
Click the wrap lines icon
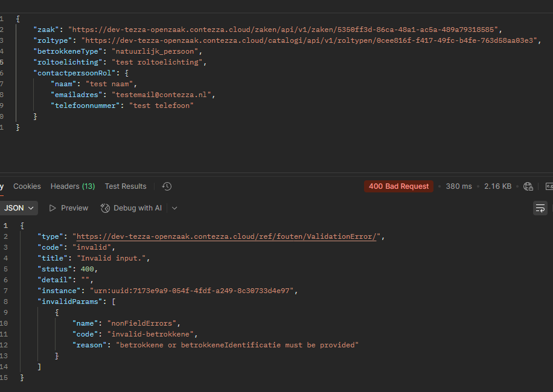[x=540, y=208]
